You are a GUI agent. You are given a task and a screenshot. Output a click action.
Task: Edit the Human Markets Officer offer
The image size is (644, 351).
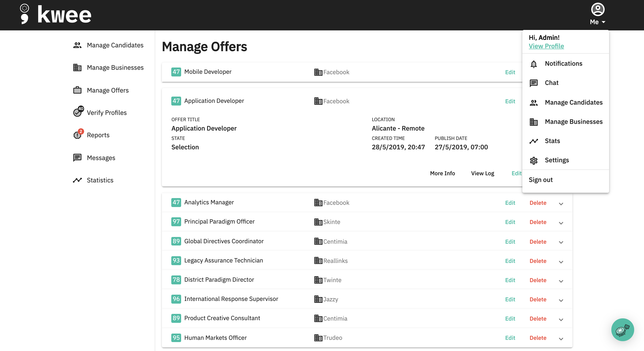[510, 338]
